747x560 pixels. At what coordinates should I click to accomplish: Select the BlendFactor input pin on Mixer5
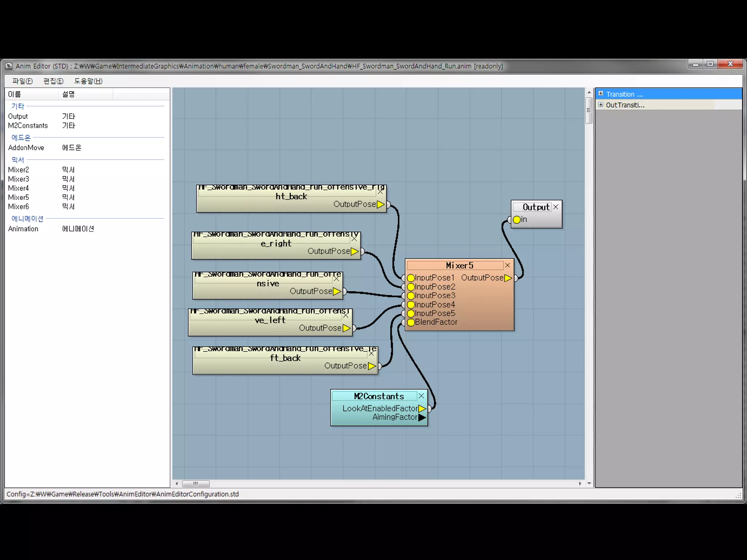[411, 322]
